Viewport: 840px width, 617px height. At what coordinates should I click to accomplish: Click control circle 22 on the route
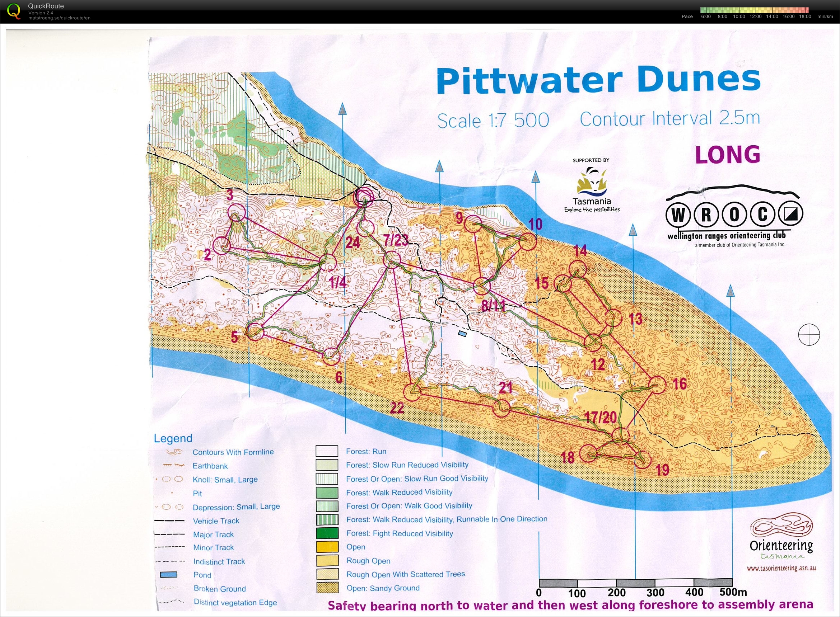tap(413, 392)
